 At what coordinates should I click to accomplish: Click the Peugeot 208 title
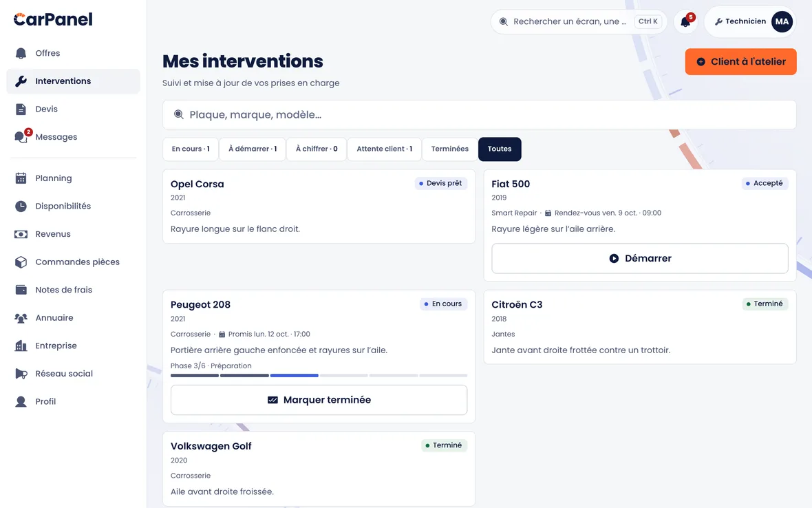(200, 304)
